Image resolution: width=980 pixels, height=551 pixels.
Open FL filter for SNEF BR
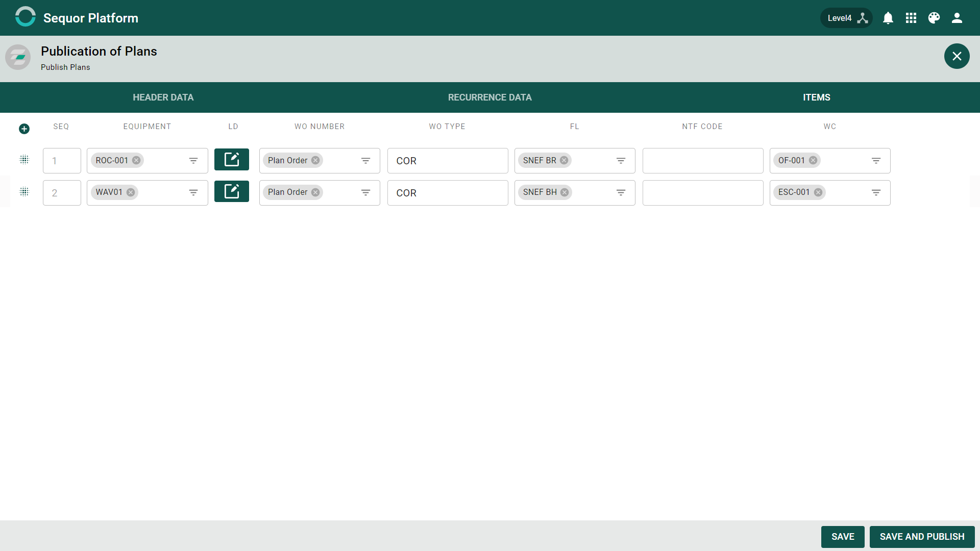[x=621, y=161]
